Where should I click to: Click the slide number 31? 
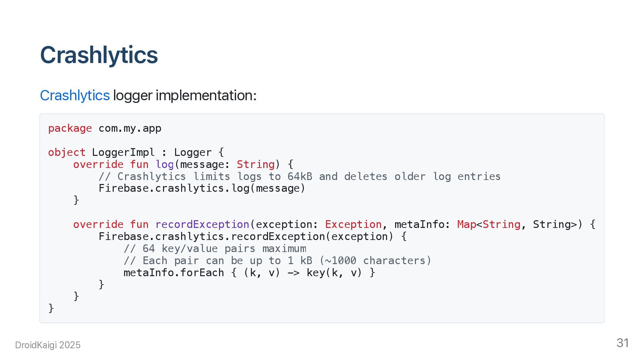pos(623,343)
